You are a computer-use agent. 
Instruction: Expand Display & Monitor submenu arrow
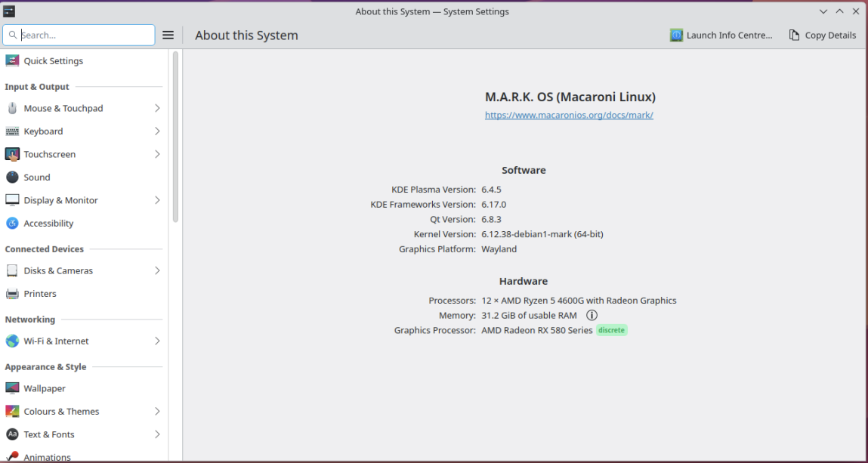[157, 201]
